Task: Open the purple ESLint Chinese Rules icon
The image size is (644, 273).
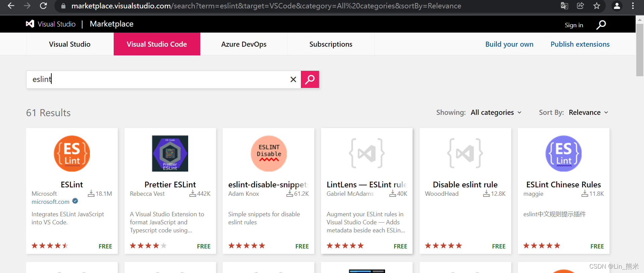Action: pos(563,153)
